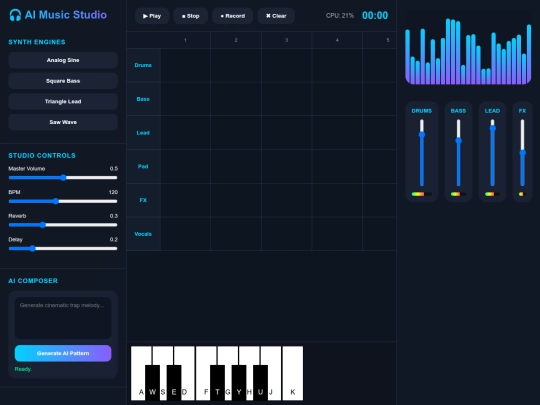Focus the AI Composer prompt text box
The image size is (540, 405).
(x=63, y=318)
